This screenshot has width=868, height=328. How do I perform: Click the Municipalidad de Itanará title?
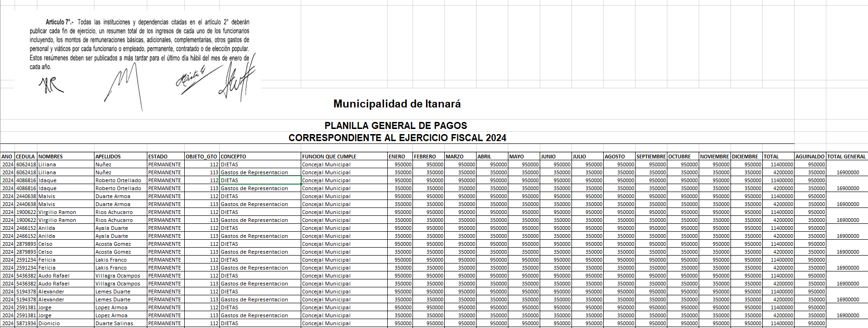[397, 104]
